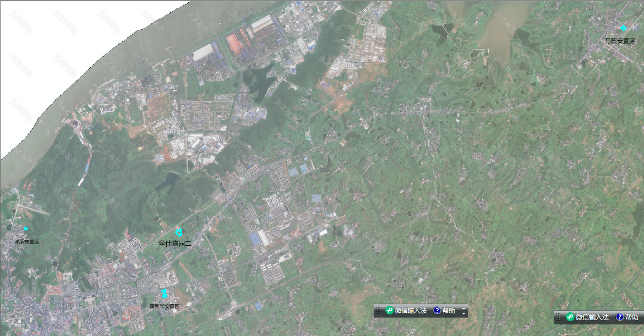This screenshot has width=644, height=336.
Task: Click the WeChat input icon on the cut-off language bar
Action: coord(571,317)
